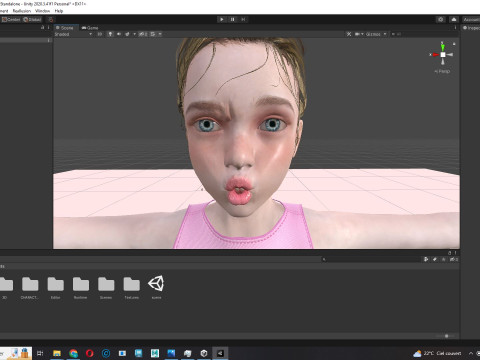The width and height of the screenshot is (480, 360).
Task: Lock the scene gizmo rotation padlock
Action: pyautogui.click(x=454, y=44)
